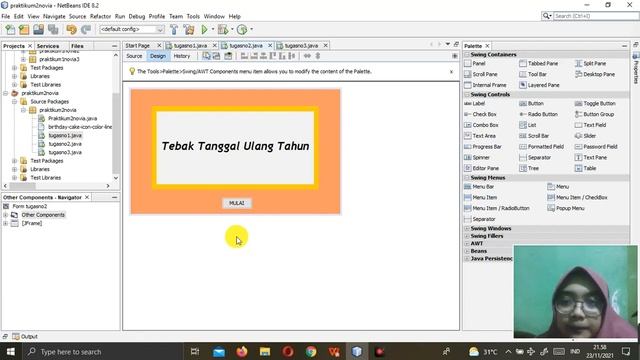This screenshot has width=640, height=360.
Task: Click the Save All toolbar icon
Action: click(x=53, y=29)
